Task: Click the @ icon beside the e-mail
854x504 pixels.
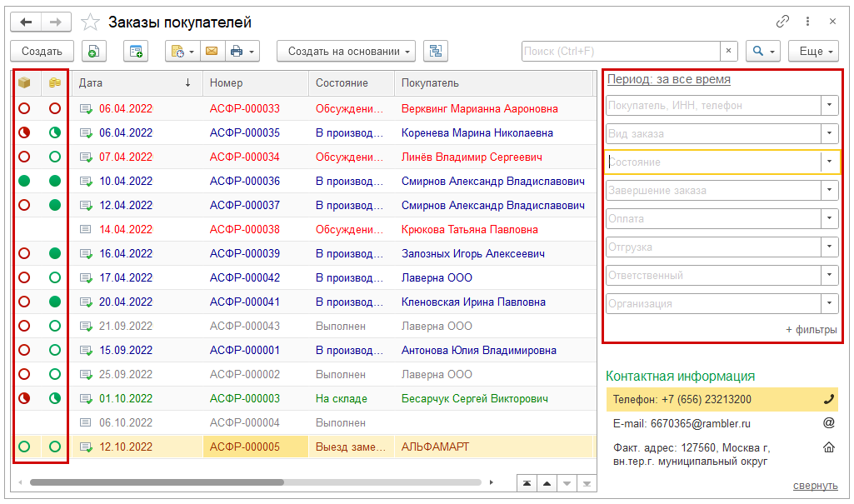Action: tap(828, 423)
